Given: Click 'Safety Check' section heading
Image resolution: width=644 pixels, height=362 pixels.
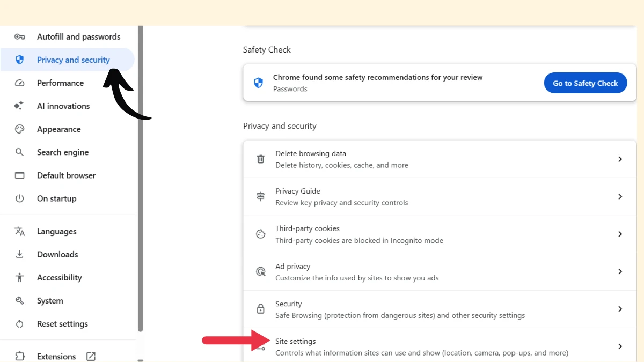Looking at the screenshot, I should pyautogui.click(x=267, y=49).
